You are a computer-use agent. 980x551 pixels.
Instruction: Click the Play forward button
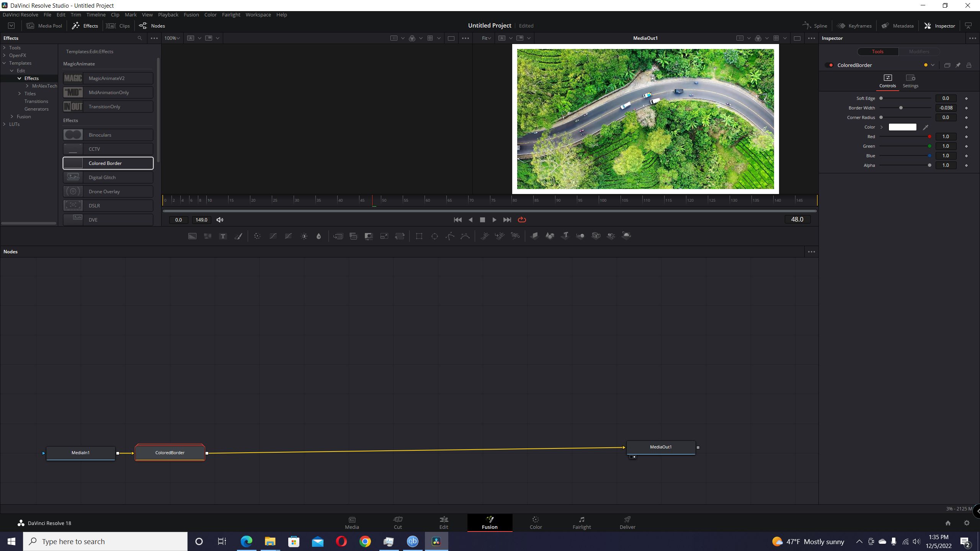tap(494, 220)
